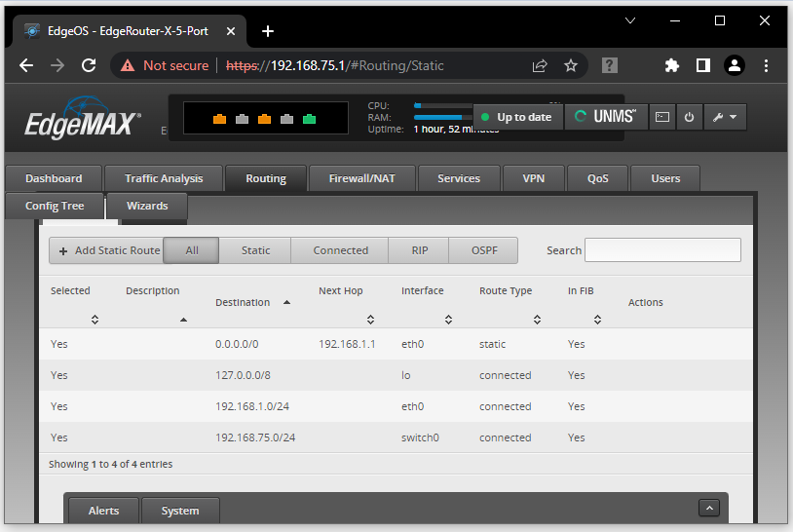The width and height of the screenshot is (793, 532).
Task: Click the share page icon in address bar
Action: tap(540, 65)
